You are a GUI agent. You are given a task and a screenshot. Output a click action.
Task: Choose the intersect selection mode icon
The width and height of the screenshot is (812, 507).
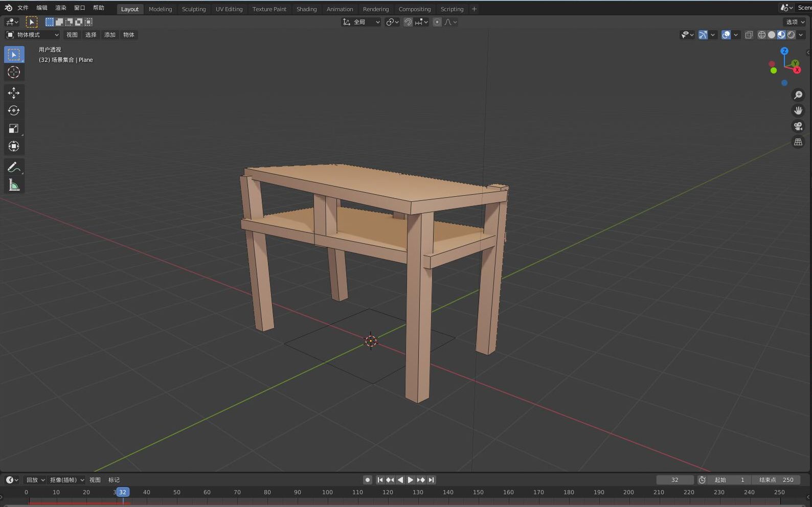pyautogui.click(x=88, y=22)
